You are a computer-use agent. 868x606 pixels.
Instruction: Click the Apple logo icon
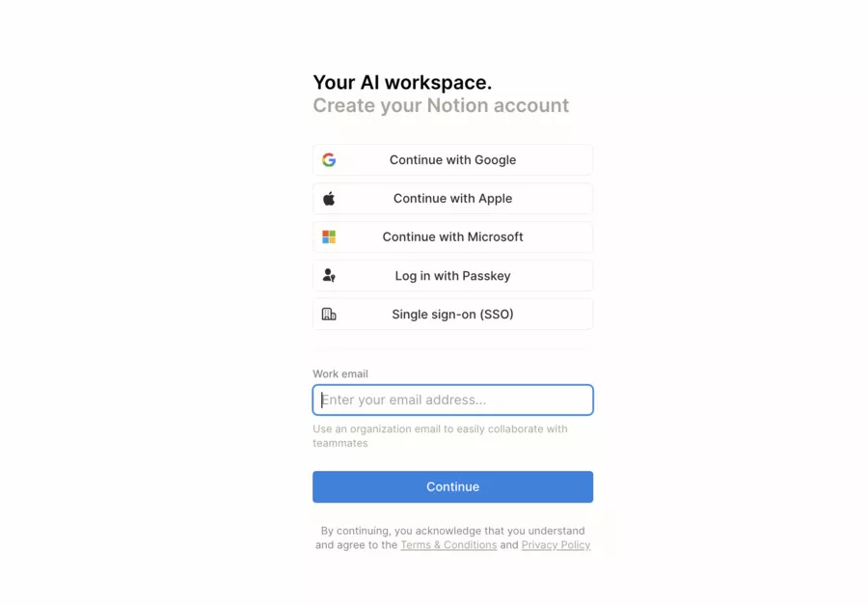coord(330,198)
